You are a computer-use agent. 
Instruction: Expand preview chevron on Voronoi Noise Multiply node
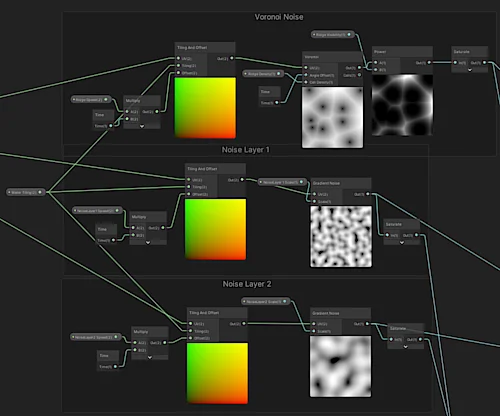pyautogui.click(x=142, y=126)
